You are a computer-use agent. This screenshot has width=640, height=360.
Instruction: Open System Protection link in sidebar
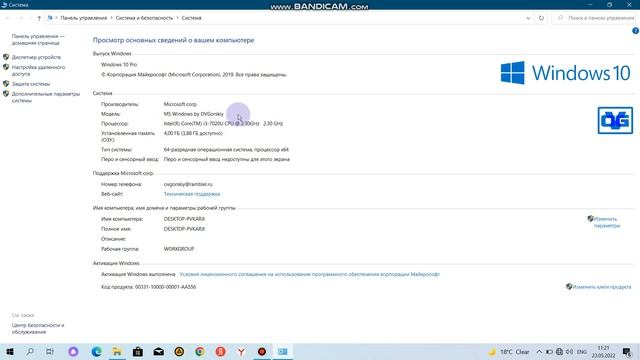click(31, 84)
